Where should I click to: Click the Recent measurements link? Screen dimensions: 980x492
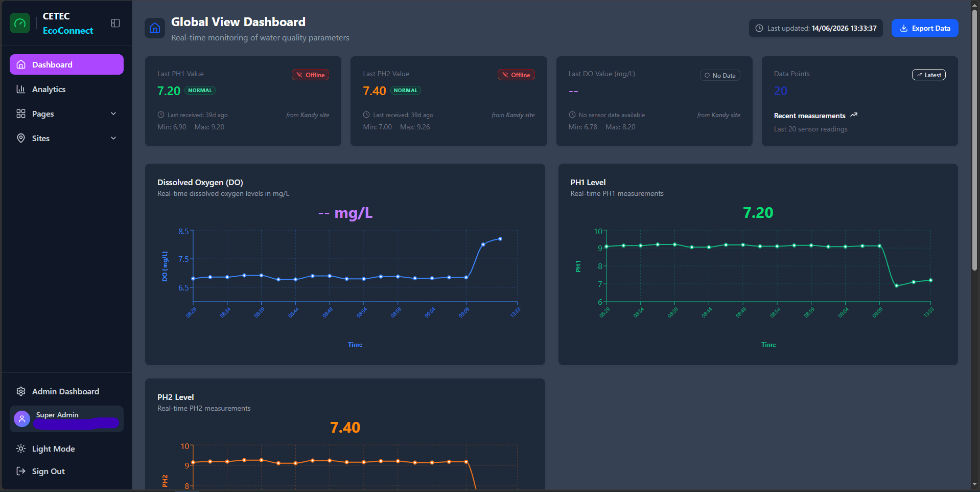810,116
